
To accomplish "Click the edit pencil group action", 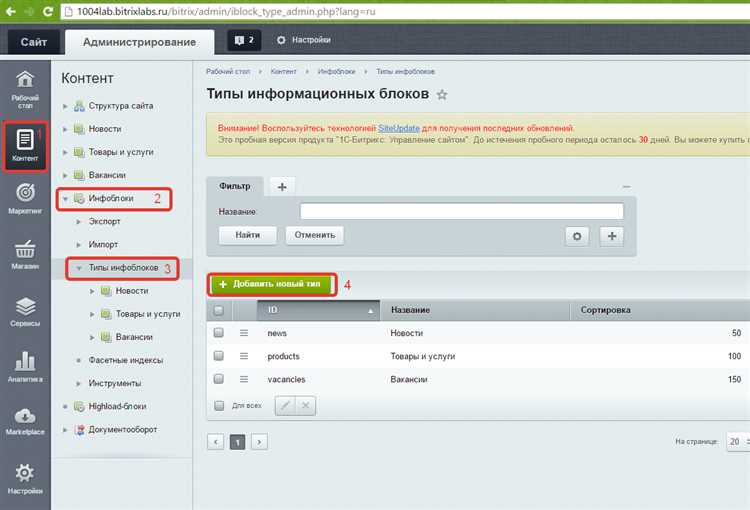I will (x=285, y=406).
